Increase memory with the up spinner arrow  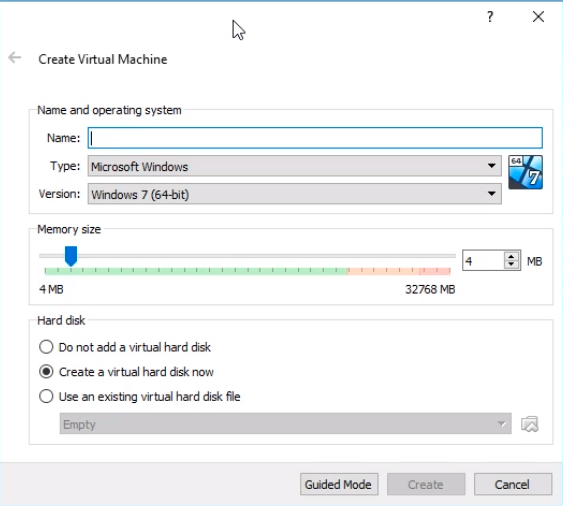click(x=511, y=257)
